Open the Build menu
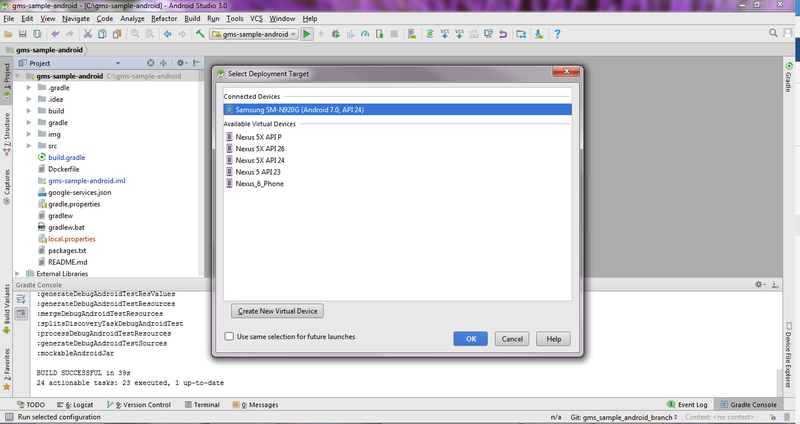 tap(192, 18)
